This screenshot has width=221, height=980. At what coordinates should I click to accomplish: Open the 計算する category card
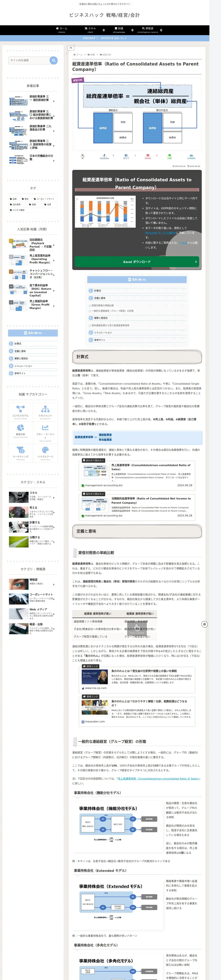click(32, 527)
